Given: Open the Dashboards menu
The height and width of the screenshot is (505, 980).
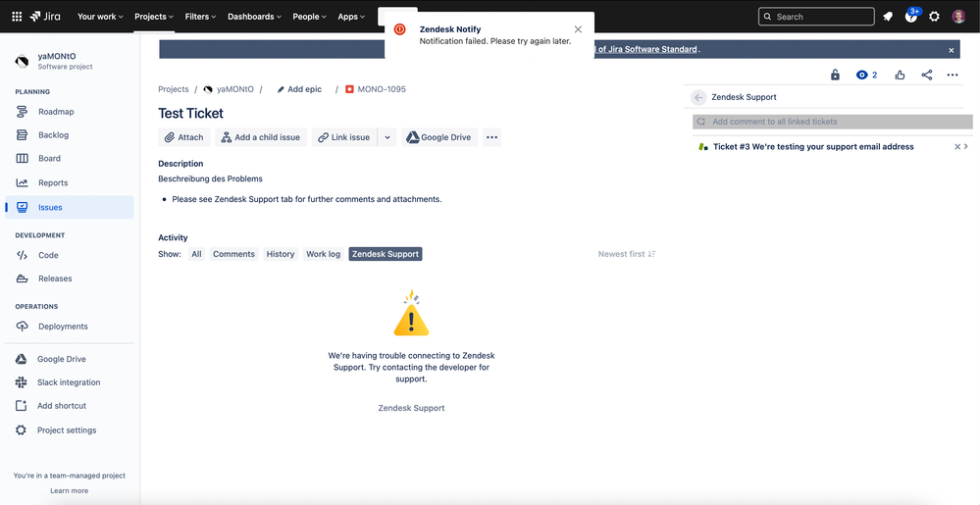Looking at the screenshot, I should (x=254, y=17).
